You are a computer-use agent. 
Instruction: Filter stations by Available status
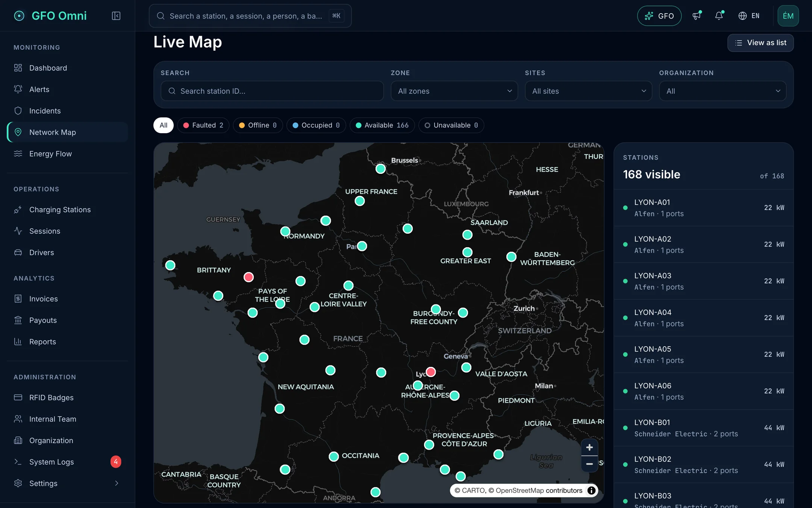tap(382, 125)
